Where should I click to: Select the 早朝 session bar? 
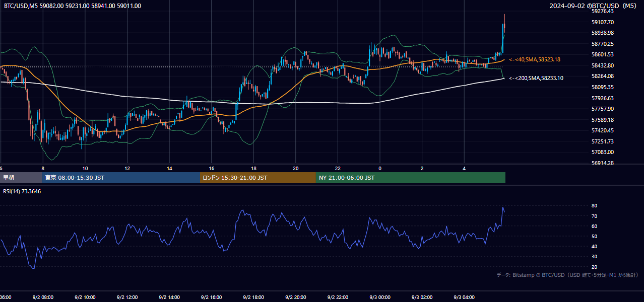tap(21, 178)
